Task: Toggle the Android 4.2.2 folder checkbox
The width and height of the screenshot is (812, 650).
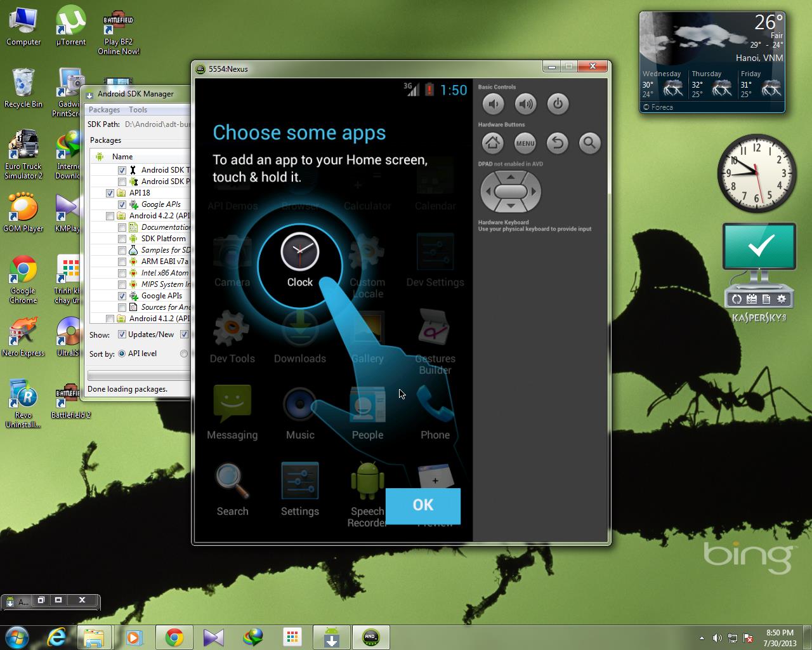Action: [x=110, y=216]
